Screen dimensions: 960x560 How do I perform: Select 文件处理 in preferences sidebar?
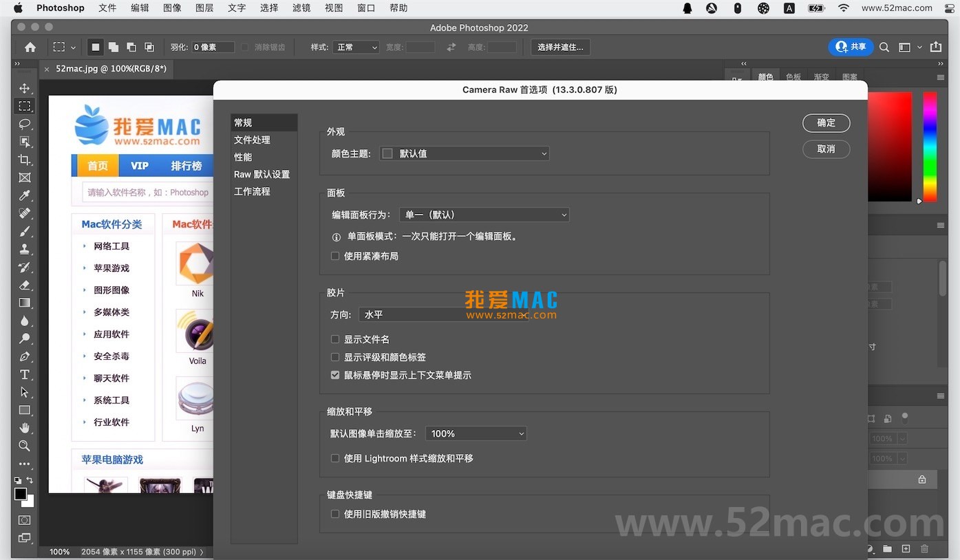(264, 140)
